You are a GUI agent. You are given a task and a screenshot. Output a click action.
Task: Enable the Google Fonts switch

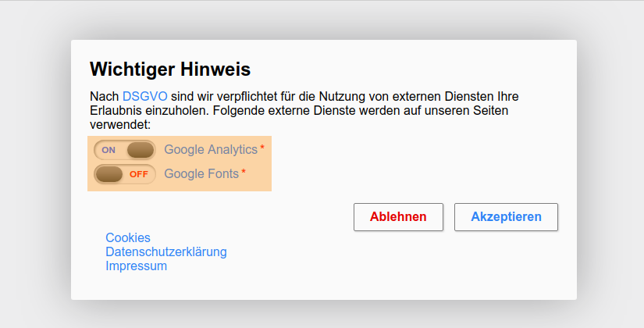tap(125, 174)
